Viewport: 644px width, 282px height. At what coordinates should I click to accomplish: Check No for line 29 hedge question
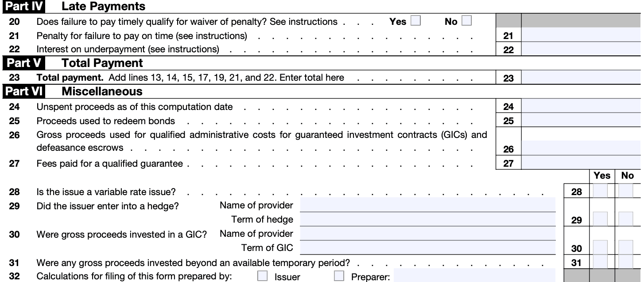click(626, 219)
